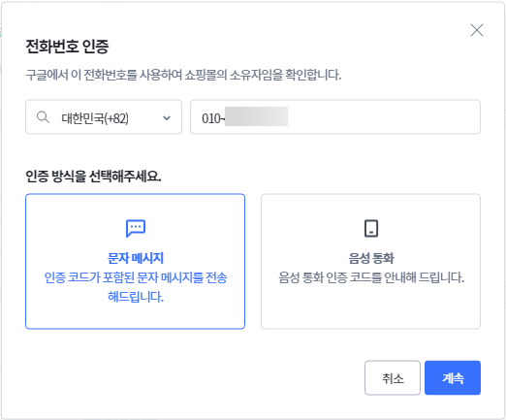The height and width of the screenshot is (420, 506).
Task: Open the country code selector 대한민국(+82)
Action: (x=104, y=117)
